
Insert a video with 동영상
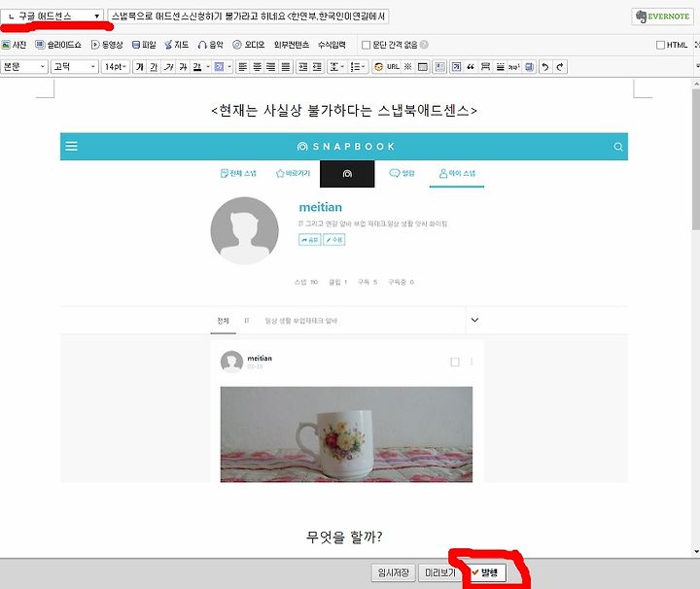point(107,45)
